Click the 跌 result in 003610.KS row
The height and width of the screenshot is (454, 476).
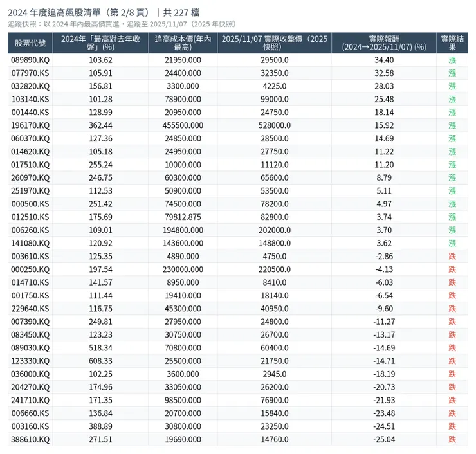(x=452, y=257)
